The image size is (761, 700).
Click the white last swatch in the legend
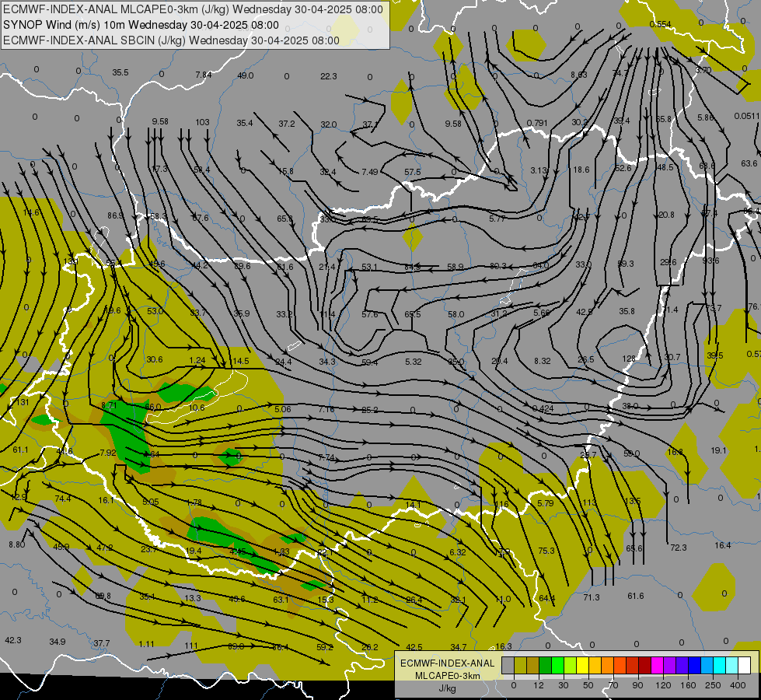click(x=745, y=666)
